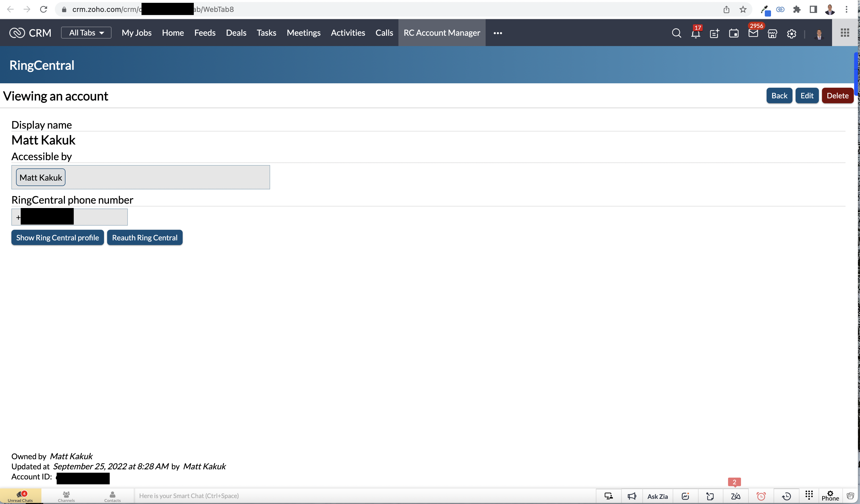Click the chat windows icon at footer edge

pyautogui.click(x=850, y=496)
